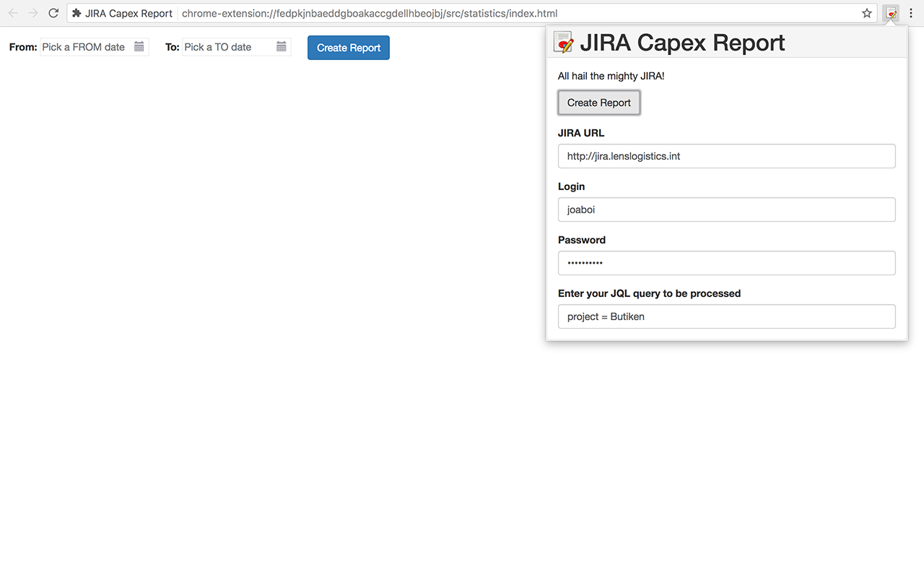924x578 pixels.
Task: Bookmark page with the star icon
Action: click(x=867, y=13)
